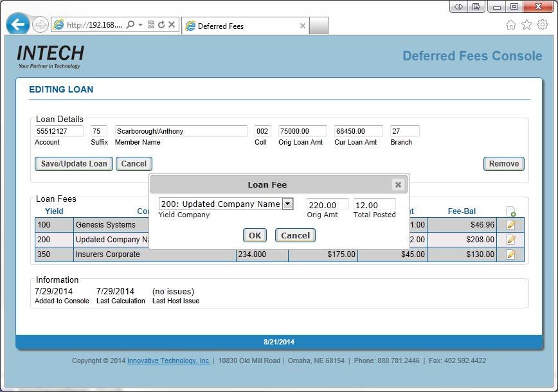Refresh the page in the address bar
The width and height of the screenshot is (558, 392).
pyautogui.click(x=161, y=25)
